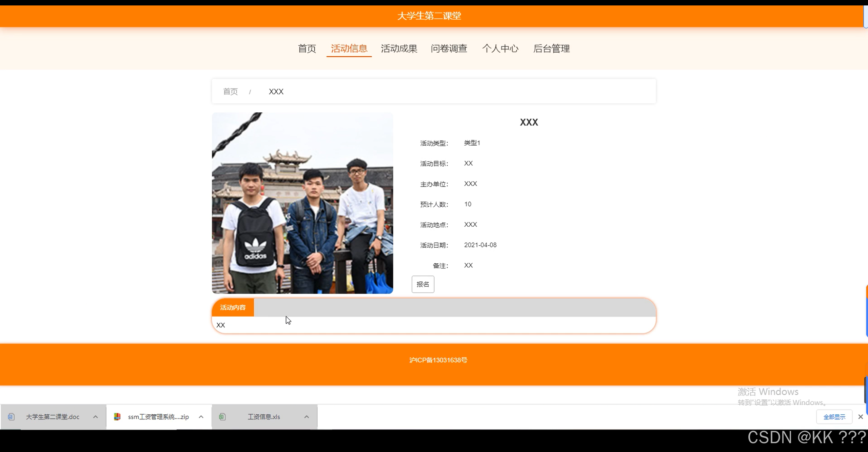Switch to 活动成果 navigation tab

click(x=399, y=49)
